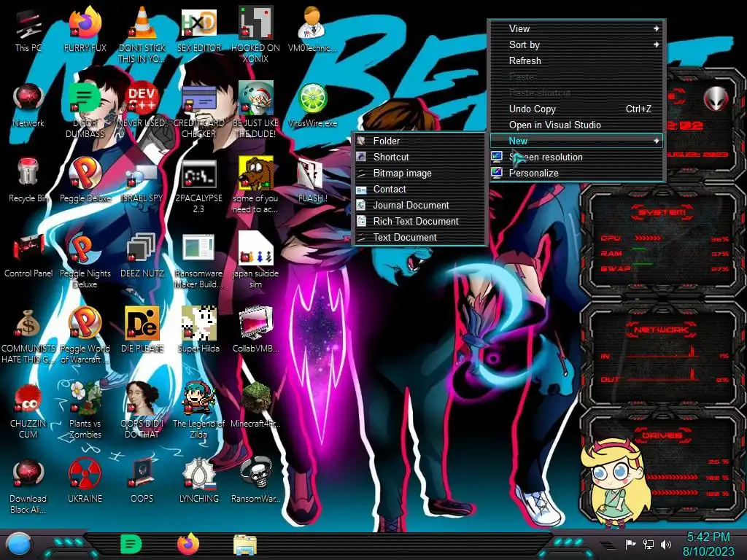747x560 pixels.
Task: Choose Personalize in the context menu
Action: 577,174
